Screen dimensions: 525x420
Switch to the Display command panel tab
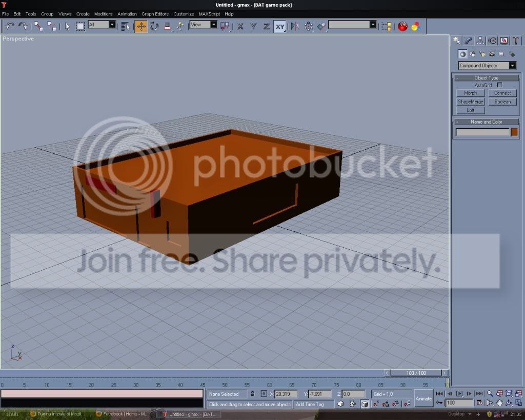click(x=504, y=41)
